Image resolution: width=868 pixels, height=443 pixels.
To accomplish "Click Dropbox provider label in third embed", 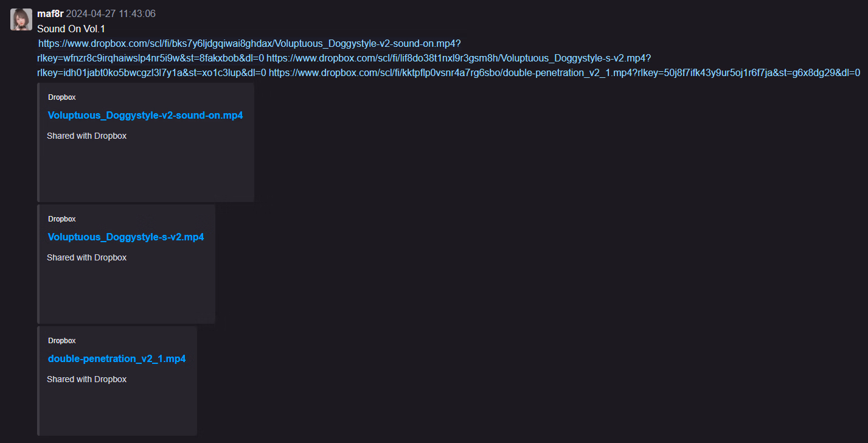I will coord(62,341).
